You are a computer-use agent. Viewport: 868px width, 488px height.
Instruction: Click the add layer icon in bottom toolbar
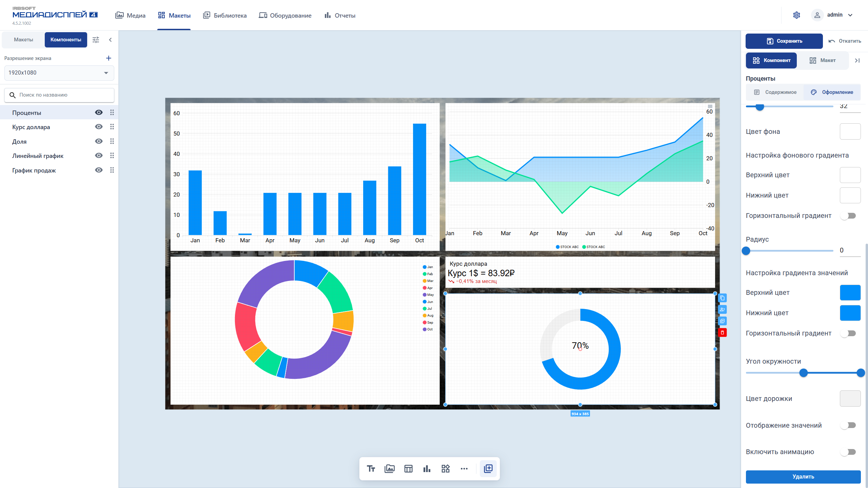pyautogui.click(x=488, y=469)
